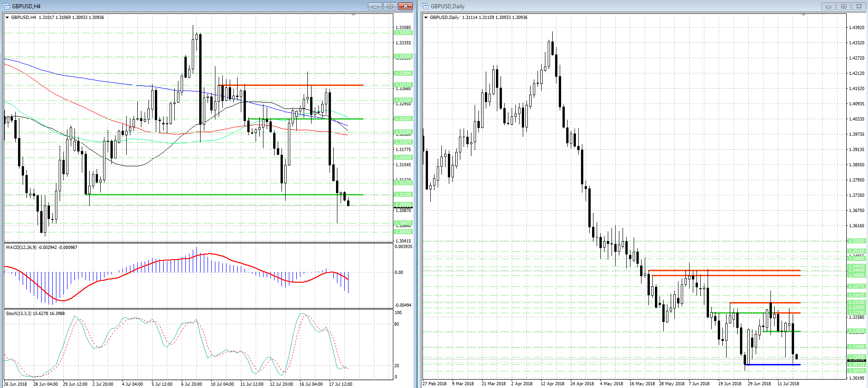Viewport: 868px width, 388px height.
Task: Click the 1.30870 price on H4 scale
Action: click(x=403, y=211)
